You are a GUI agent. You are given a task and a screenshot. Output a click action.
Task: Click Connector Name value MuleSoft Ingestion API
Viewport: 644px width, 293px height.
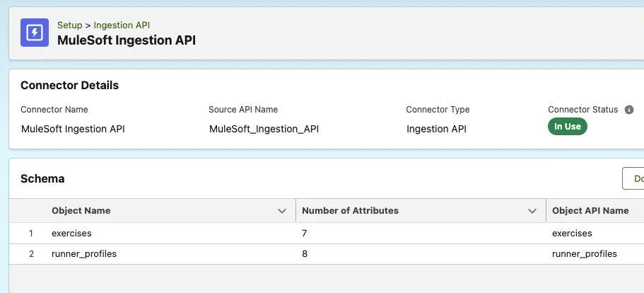tap(73, 129)
